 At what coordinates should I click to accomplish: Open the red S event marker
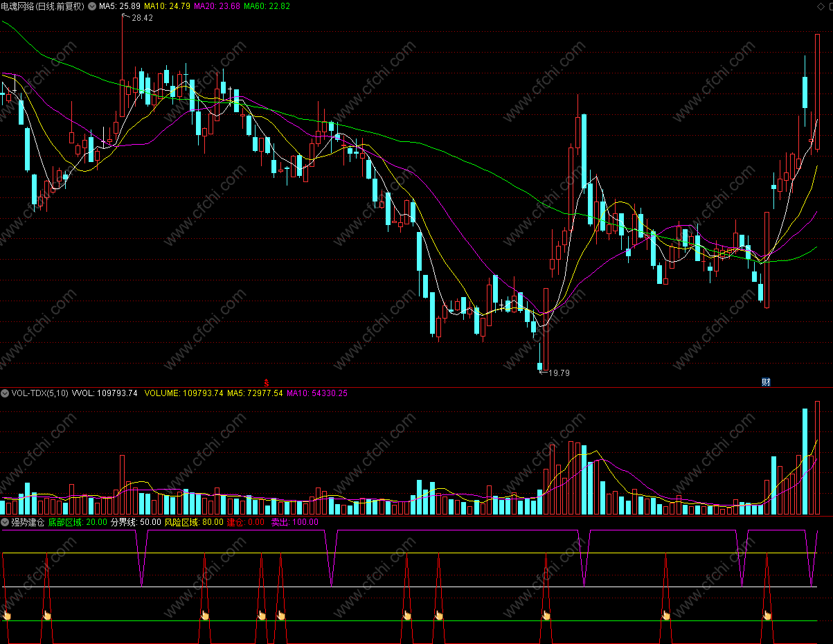(266, 382)
